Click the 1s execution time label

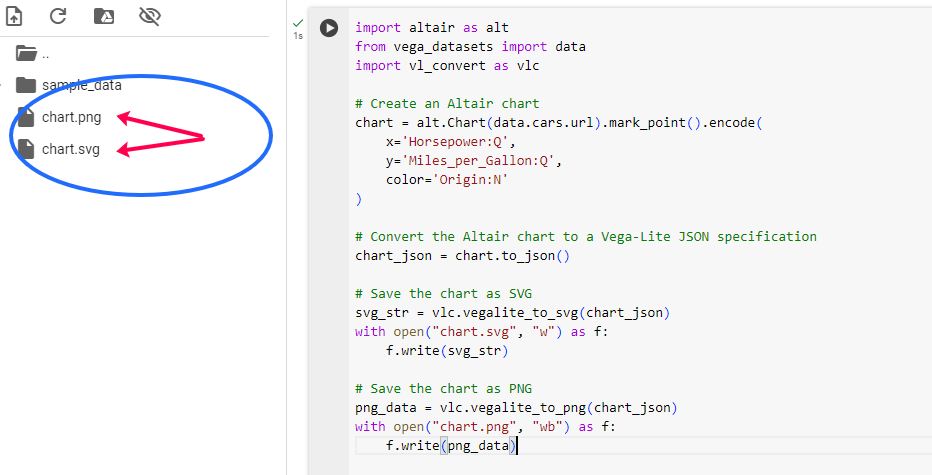(298, 36)
